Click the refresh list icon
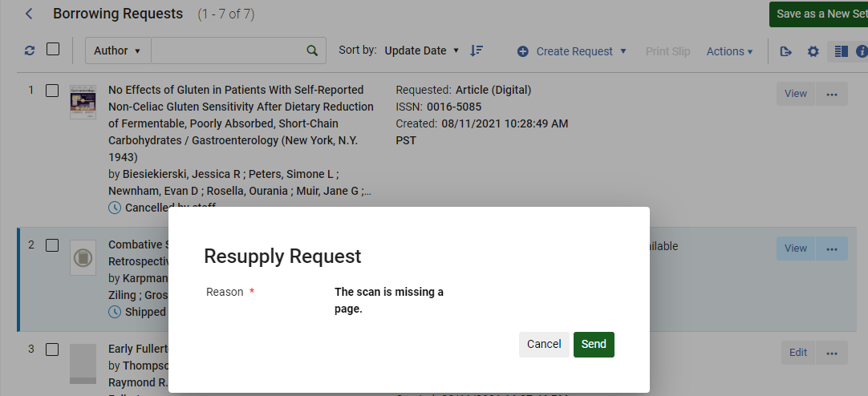This screenshot has height=396, width=868. click(30, 51)
